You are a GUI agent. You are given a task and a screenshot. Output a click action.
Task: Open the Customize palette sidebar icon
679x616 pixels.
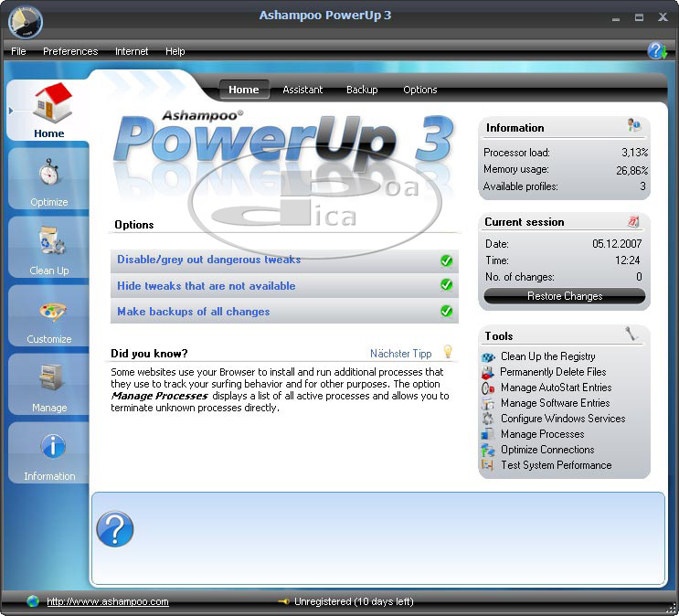click(50, 312)
